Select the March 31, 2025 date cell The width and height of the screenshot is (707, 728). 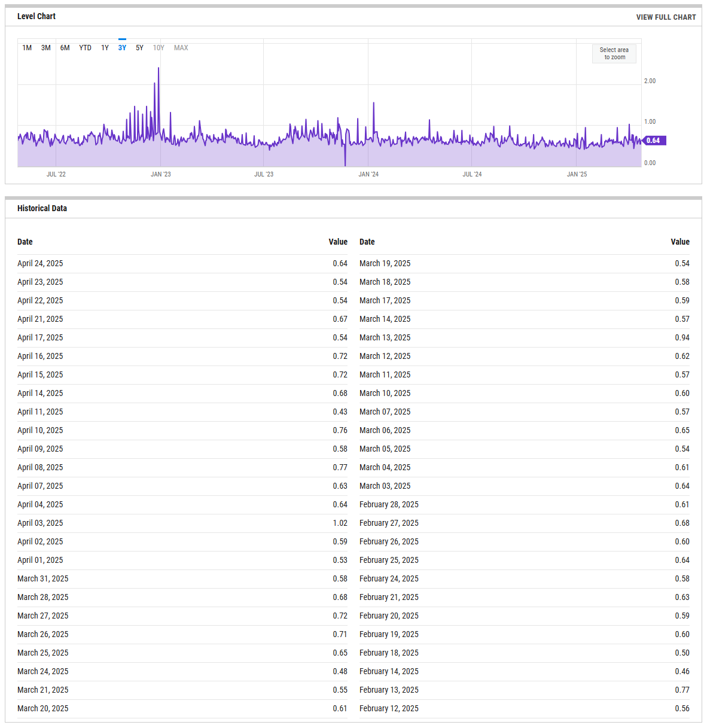point(43,578)
